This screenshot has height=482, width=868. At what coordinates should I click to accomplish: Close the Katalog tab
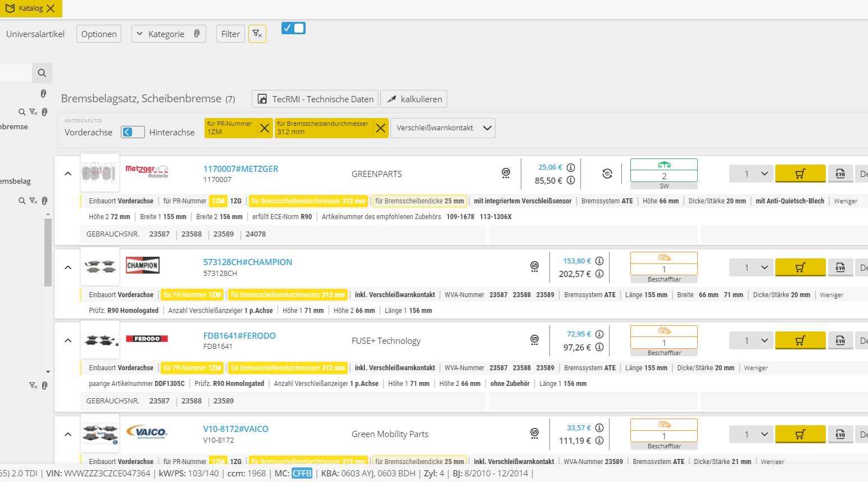pyautogui.click(x=51, y=8)
